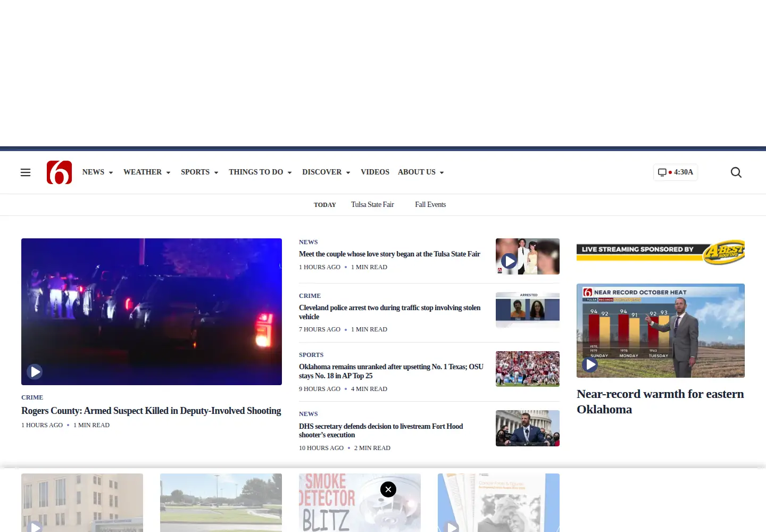Go to the Videos menu item
Viewport: 766px width, 532px height.
coord(375,172)
